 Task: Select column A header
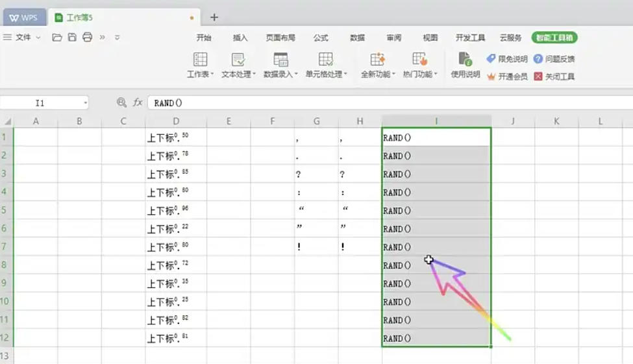(36, 121)
